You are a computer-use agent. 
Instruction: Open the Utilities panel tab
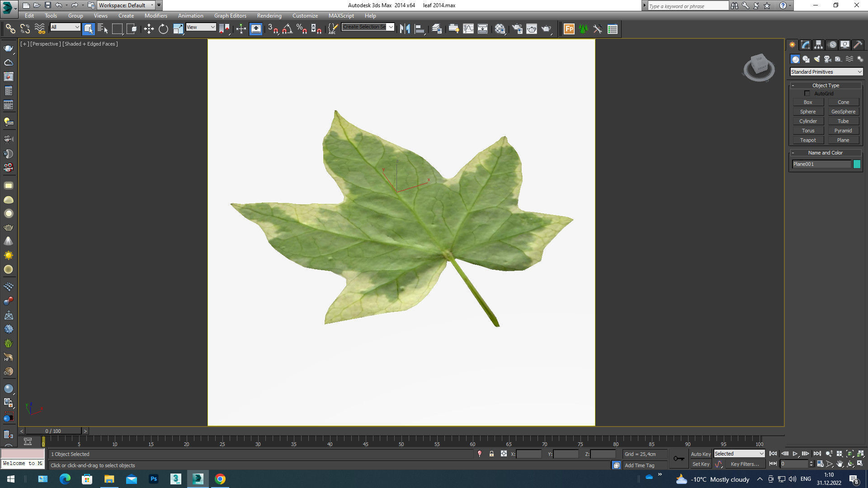(x=858, y=45)
